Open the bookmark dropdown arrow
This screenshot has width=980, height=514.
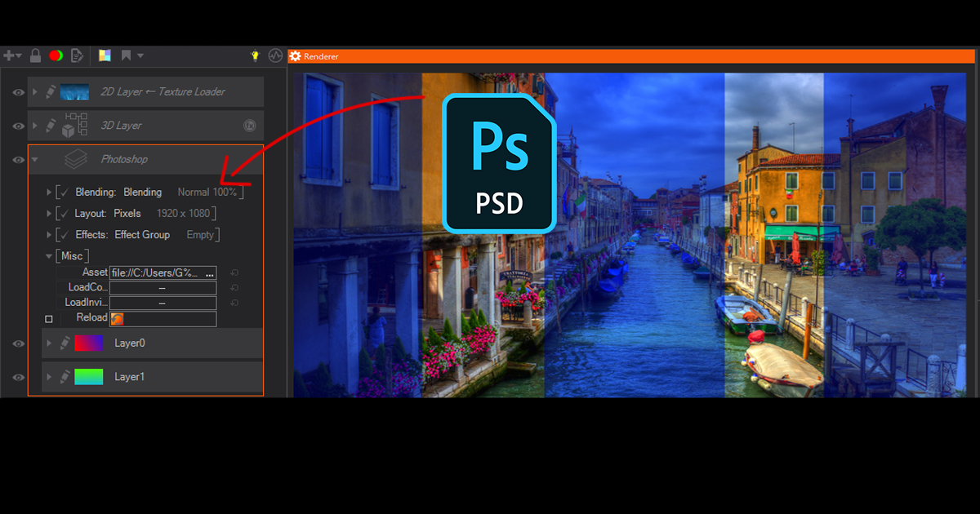click(x=140, y=55)
